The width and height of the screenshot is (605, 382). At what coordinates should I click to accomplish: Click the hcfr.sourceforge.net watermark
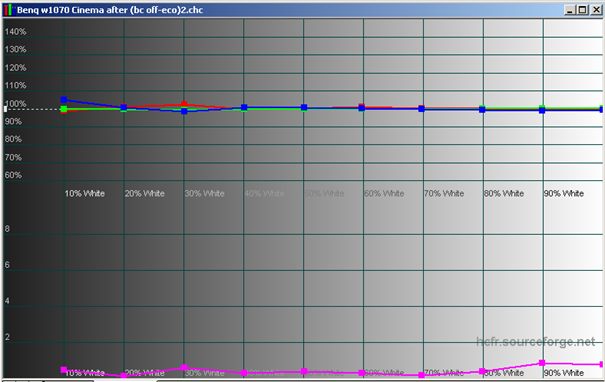tap(536, 341)
